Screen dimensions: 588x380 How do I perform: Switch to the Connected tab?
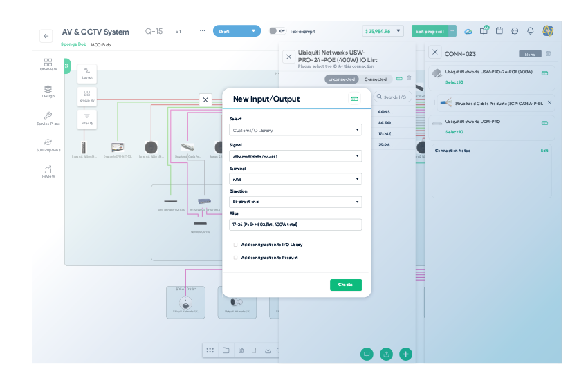376,79
